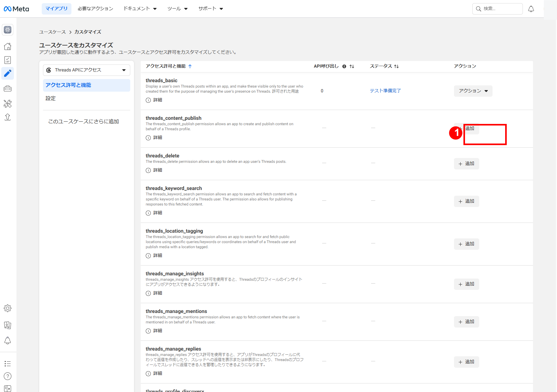The height and width of the screenshot is (392, 557).
Task: Open the ツール dropdown menu
Action: point(177,9)
